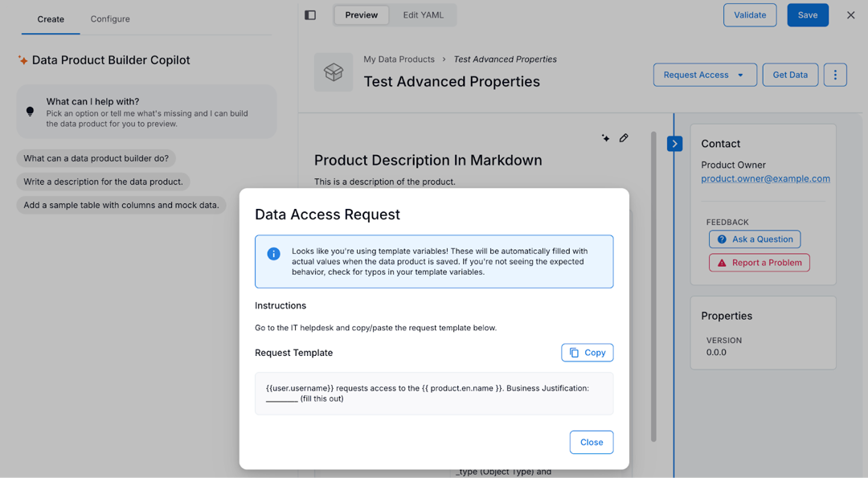Click the Save button

807,14
